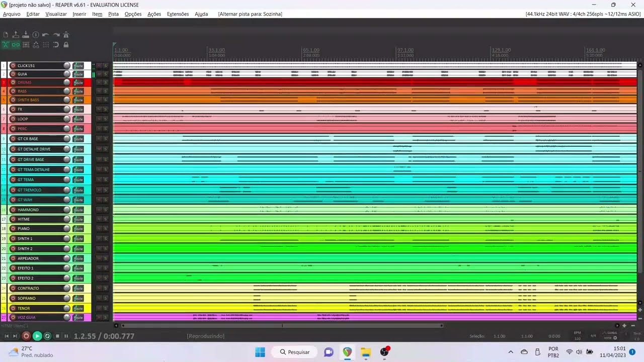The height and width of the screenshot is (362, 644).
Task: Go to project start in transport
Action: (7, 336)
